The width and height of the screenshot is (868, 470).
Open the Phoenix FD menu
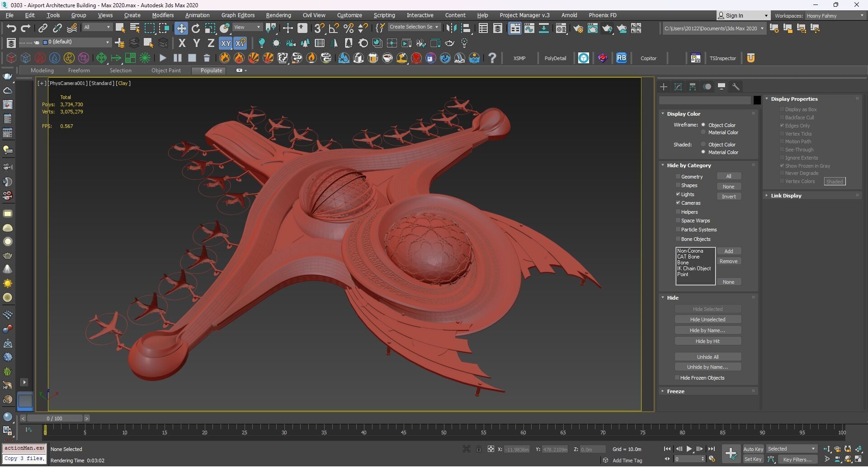[602, 15]
